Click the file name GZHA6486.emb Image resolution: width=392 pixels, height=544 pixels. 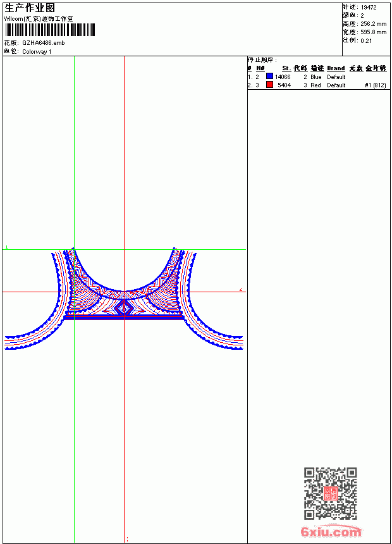click(44, 43)
